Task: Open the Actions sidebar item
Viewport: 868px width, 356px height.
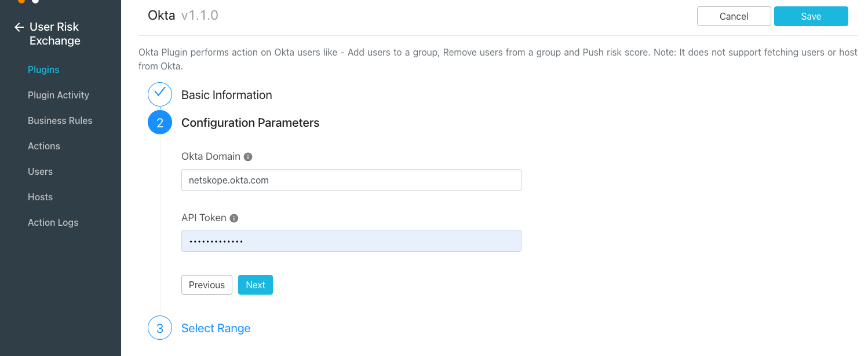Action: (x=44, y=146)
